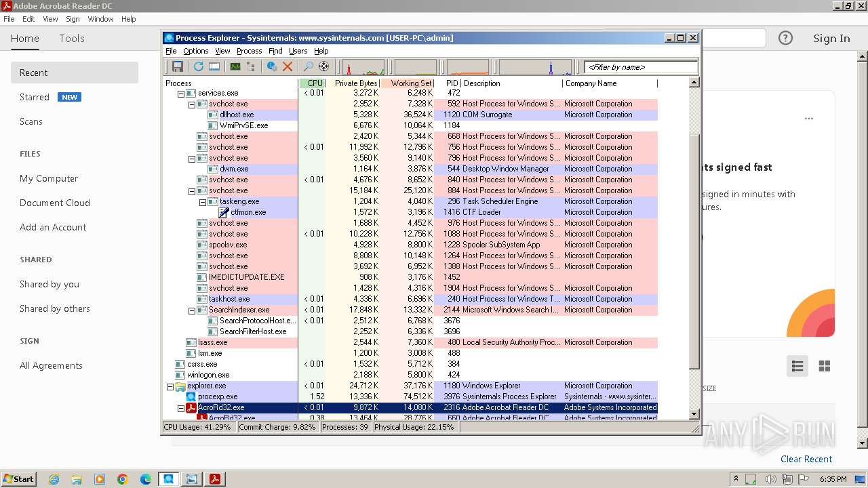Collapse the svchost.exe node above taskeng.exe

pos(192,191)
